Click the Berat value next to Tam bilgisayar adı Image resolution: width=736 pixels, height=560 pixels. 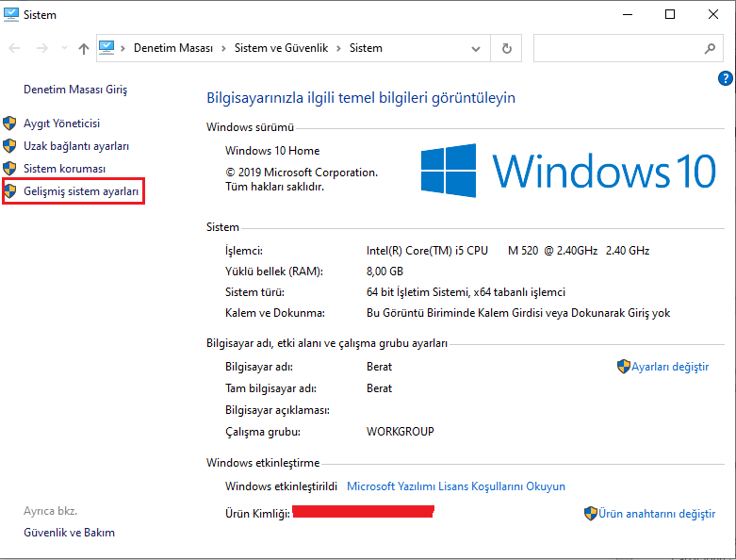(x=379, y=388)
